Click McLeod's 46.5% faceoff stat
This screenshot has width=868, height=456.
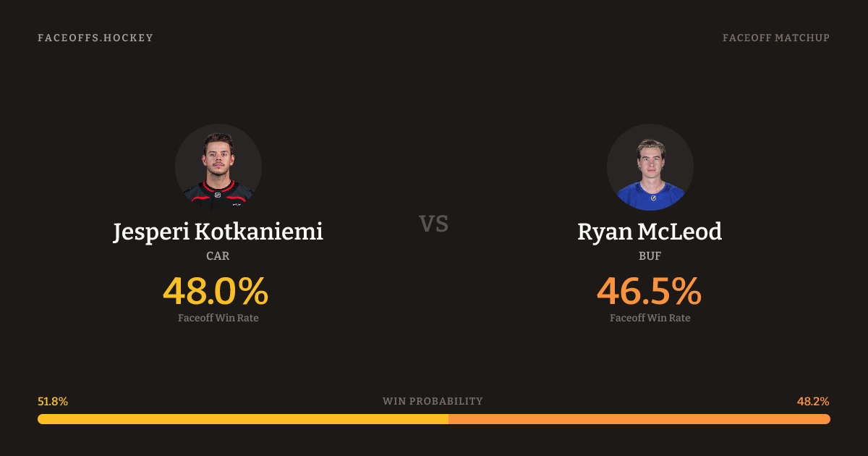click(x=649, y=291)
